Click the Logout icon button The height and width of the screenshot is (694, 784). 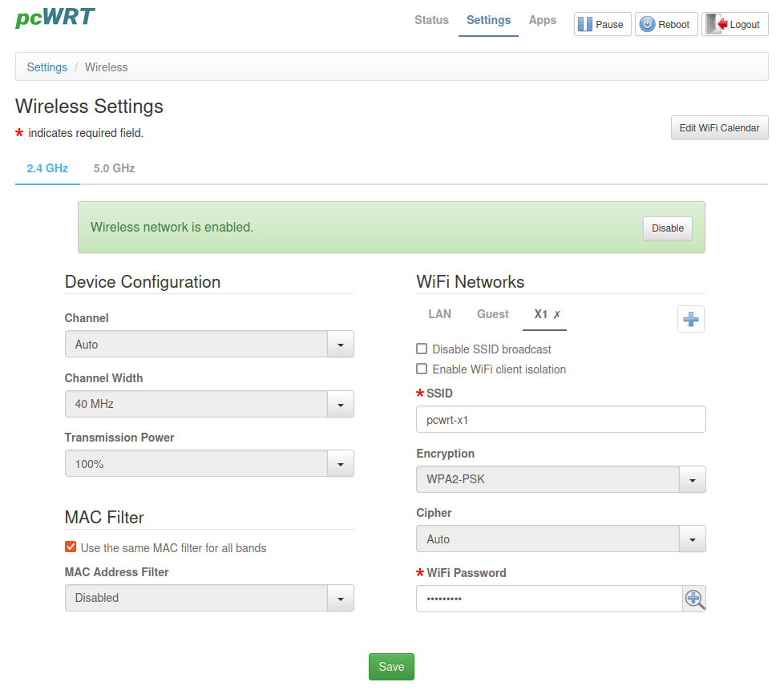(x=734, y=24)
